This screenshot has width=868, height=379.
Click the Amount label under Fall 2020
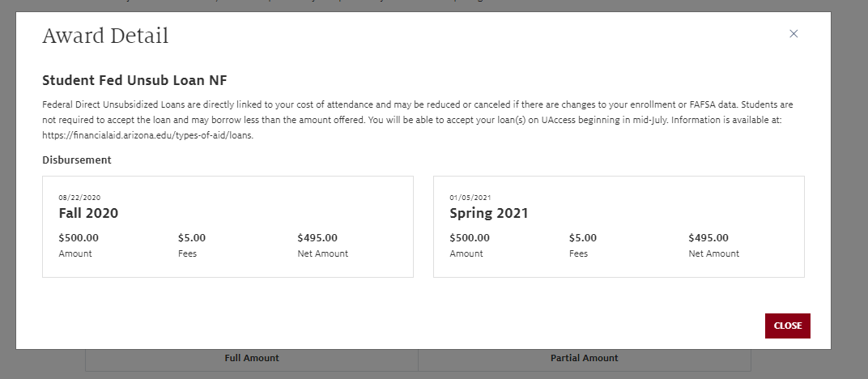(x=75, y=253)
